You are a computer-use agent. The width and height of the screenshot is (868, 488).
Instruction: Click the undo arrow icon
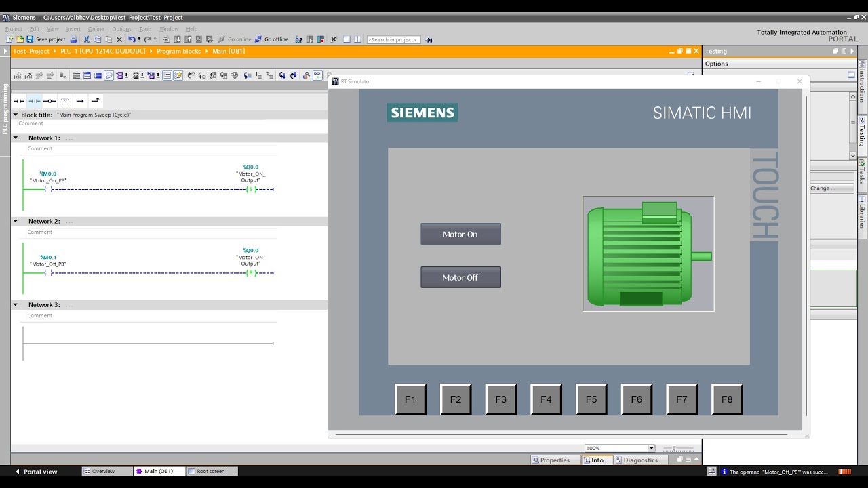(133, 39)
